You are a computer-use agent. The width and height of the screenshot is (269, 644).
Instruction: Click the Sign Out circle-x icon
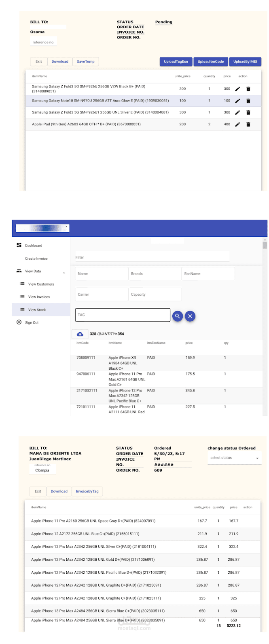point(19,322)
